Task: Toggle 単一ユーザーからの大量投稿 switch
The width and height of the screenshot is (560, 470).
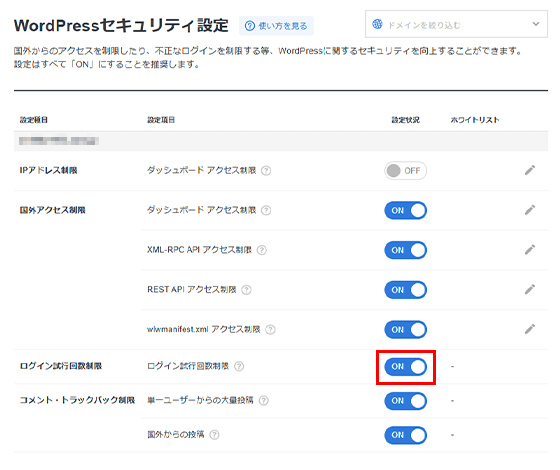Action: pyautogui.click(x=405, y=401)
